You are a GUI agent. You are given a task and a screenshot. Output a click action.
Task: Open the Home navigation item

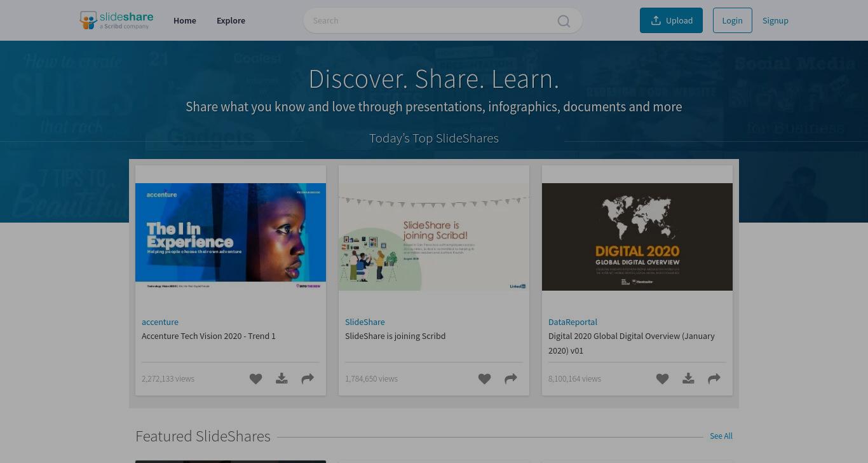pyautogui.click(x=185, y=20)
